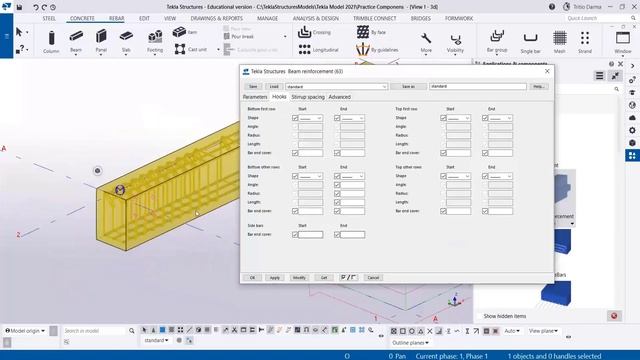The width and height of the screenshot is (640, 360).
Task: Open the standard settings dropdown beside Load
Action: (336, 87)
